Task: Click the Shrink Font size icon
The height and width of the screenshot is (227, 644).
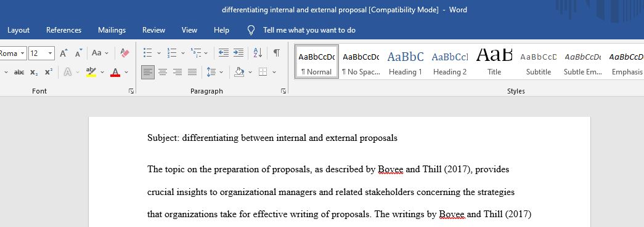Action: click(78, 53)
